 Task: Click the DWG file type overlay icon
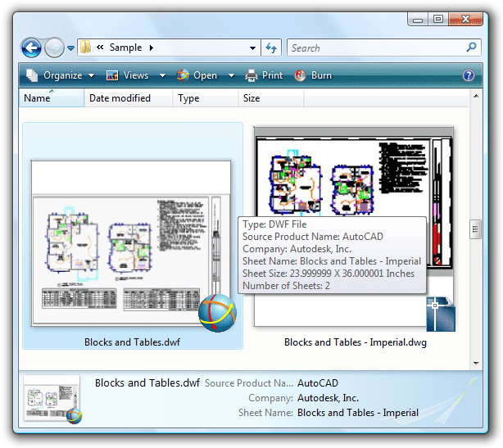(x=441, y=315)
